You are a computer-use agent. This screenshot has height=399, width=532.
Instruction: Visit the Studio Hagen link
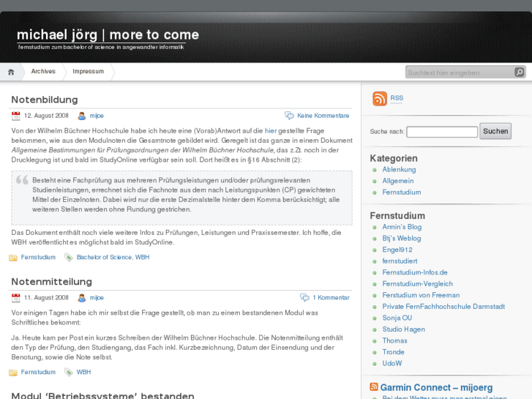point(404,329)
